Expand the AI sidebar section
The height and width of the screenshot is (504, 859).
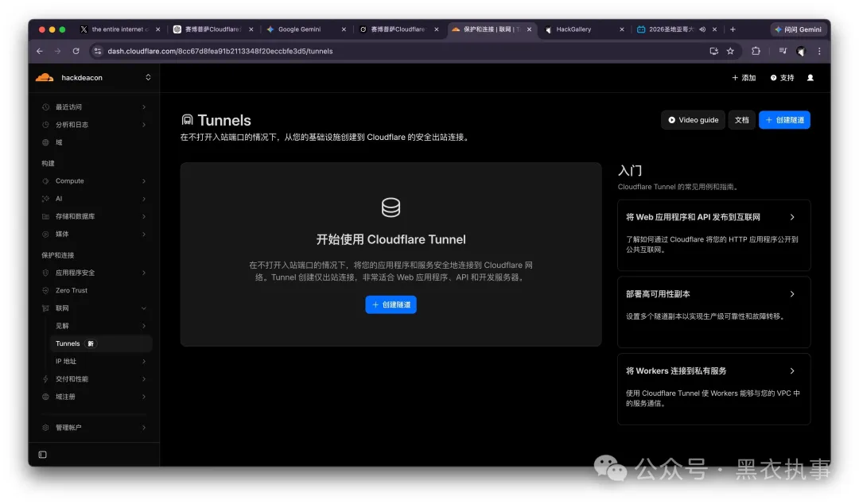coord(94,198)
